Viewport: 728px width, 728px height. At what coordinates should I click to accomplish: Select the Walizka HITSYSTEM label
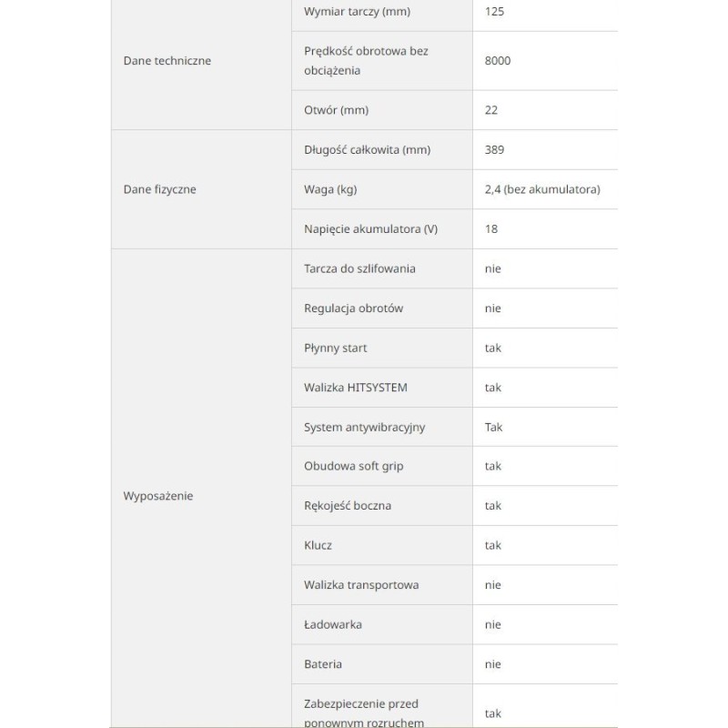[x=356, y=388]
